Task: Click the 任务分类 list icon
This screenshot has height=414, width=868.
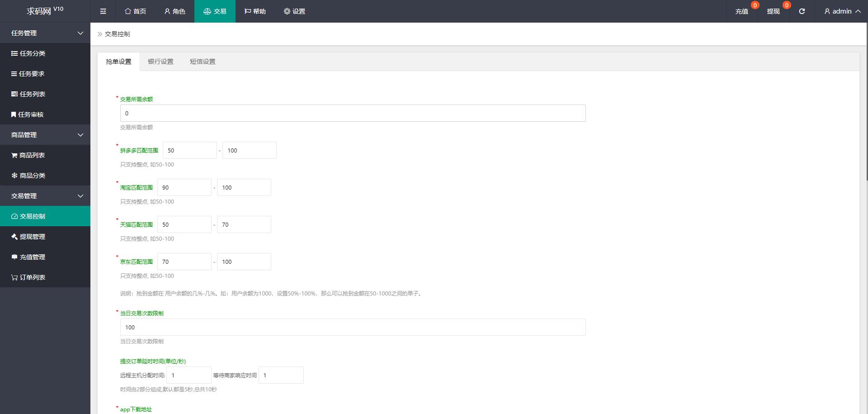Action: (x=14, y=53)
